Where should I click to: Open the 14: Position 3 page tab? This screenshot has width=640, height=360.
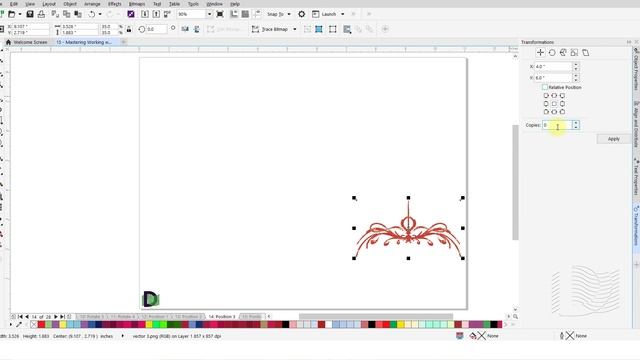pyautogui.click(x=222, y=317)
